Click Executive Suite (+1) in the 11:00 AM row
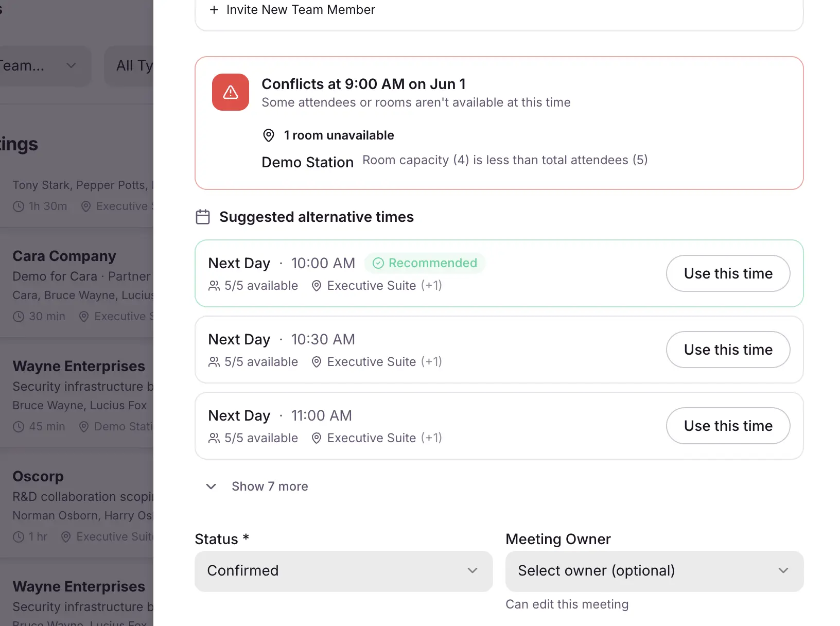This screenshot has width=840, height=626. point(384,438)
